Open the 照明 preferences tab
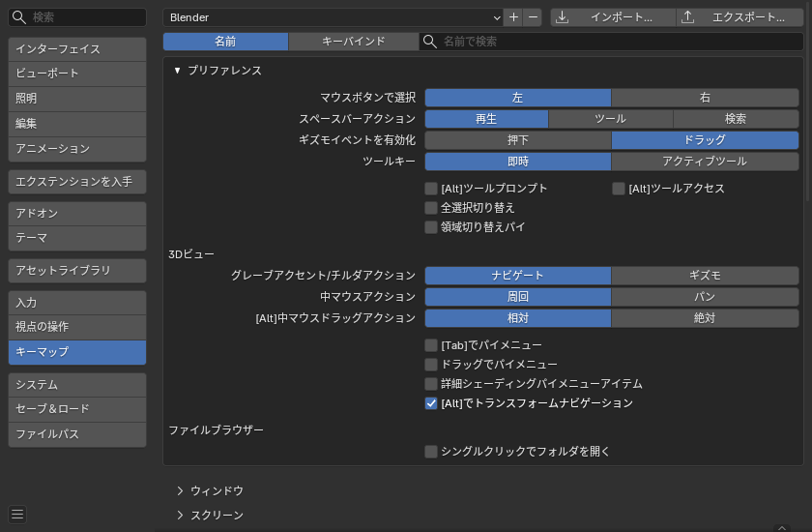 77,99
